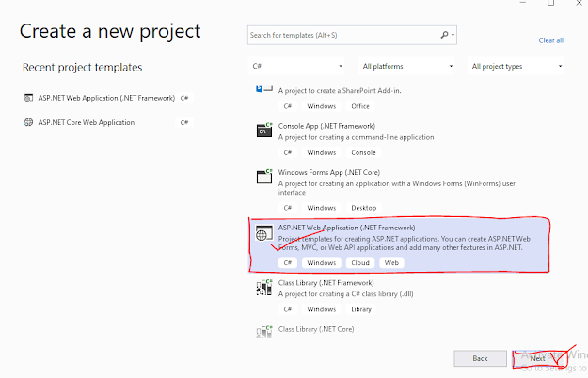Click the Console tag on Console App
Viewport: 588px width, 378px height.
point(363,153)
